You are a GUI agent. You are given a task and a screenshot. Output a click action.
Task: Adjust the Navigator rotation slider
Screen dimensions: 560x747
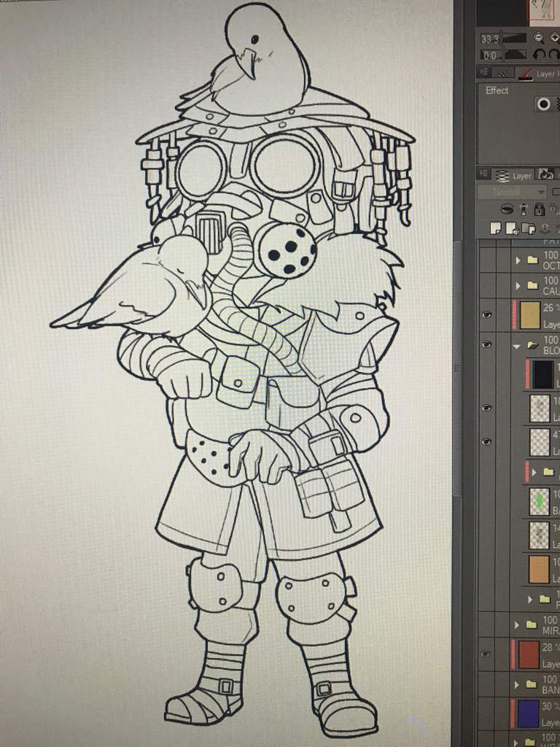(516, 55)
